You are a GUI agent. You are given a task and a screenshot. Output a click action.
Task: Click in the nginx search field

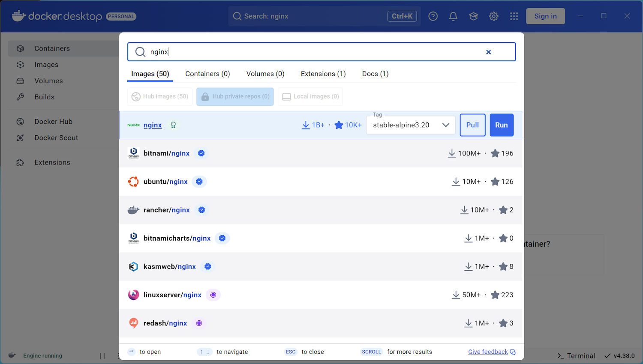pos(321,52)
